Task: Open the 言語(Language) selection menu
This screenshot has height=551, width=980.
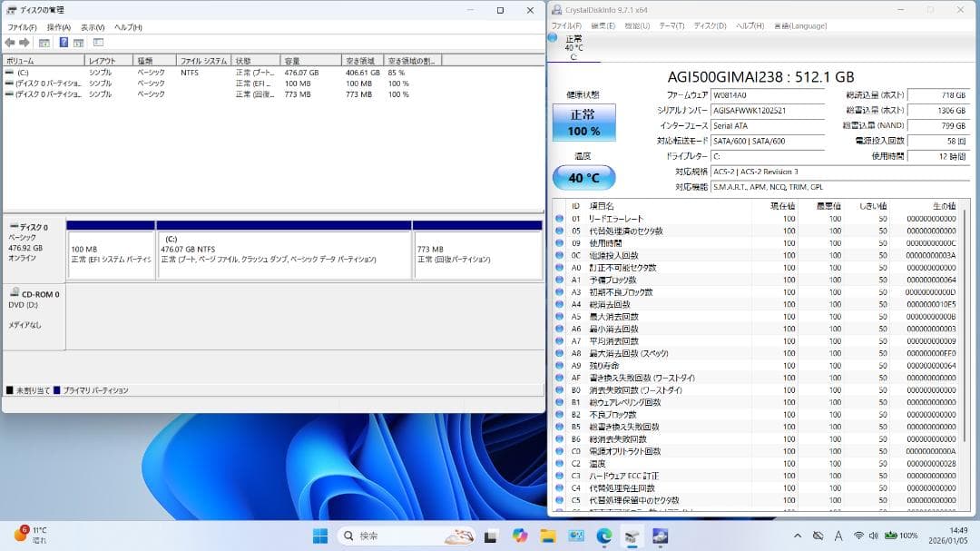Action: coord(799,26)
